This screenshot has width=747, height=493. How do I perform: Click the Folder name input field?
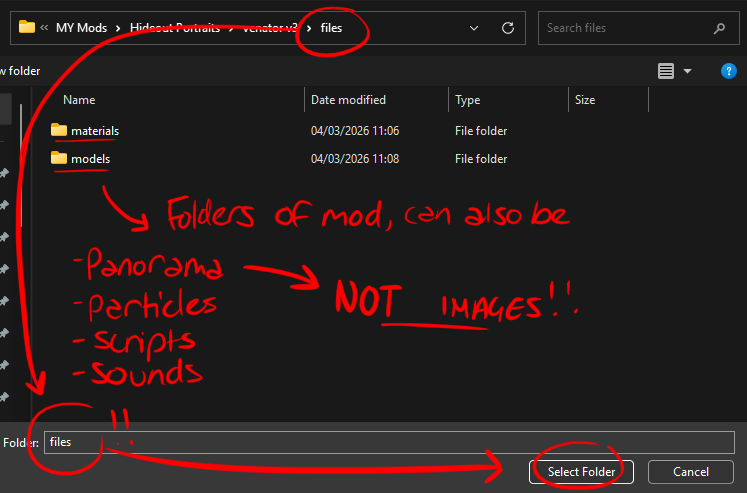tap(389, 443)
